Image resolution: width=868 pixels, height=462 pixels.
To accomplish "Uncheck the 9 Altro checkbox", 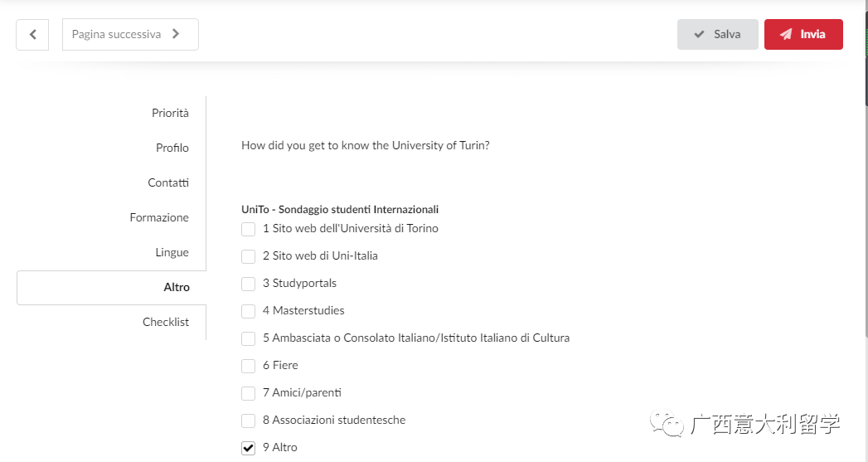I will point(248,448).
